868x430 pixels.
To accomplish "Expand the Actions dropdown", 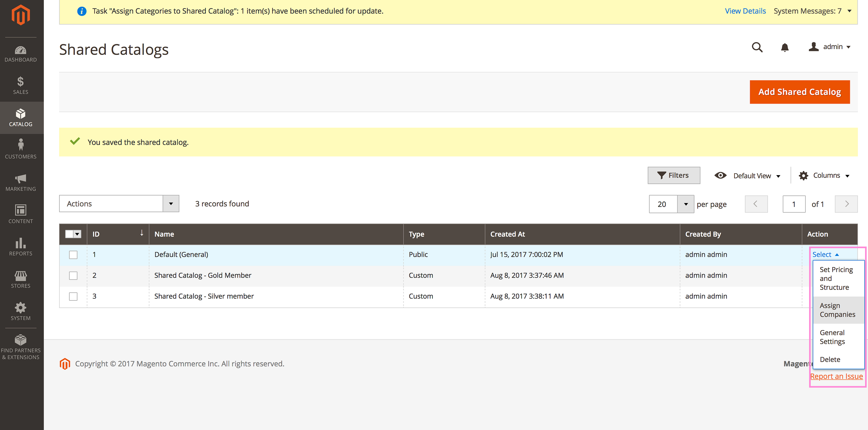I will coord(119,204).
